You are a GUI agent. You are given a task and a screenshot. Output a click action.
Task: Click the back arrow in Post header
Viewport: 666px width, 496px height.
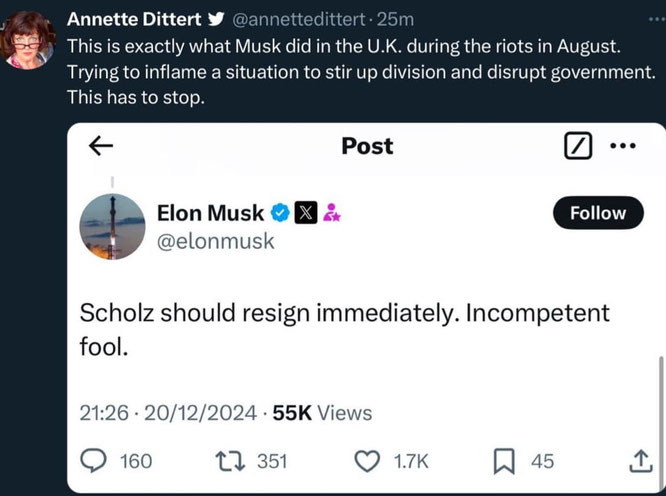coord(101,146)
